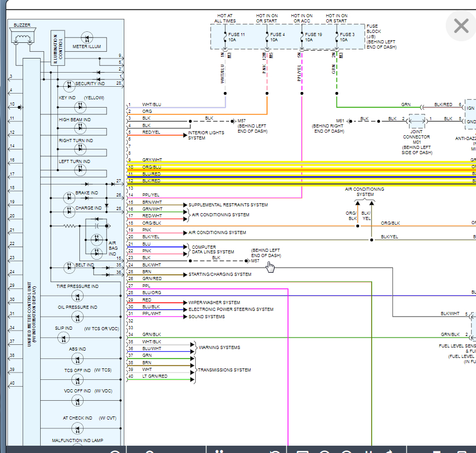Close the wiring diagram viewer
476x453 pixels.
(x=461, y=26)
